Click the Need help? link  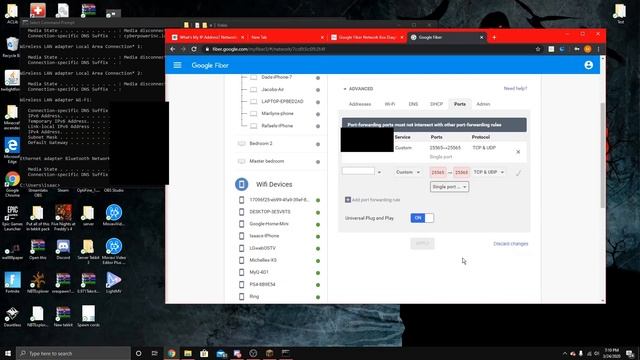[x=515, y=89]
